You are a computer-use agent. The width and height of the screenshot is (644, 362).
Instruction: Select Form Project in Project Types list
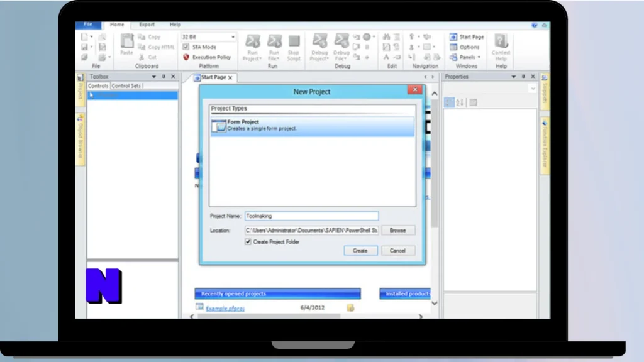click(x=312, y=126)
